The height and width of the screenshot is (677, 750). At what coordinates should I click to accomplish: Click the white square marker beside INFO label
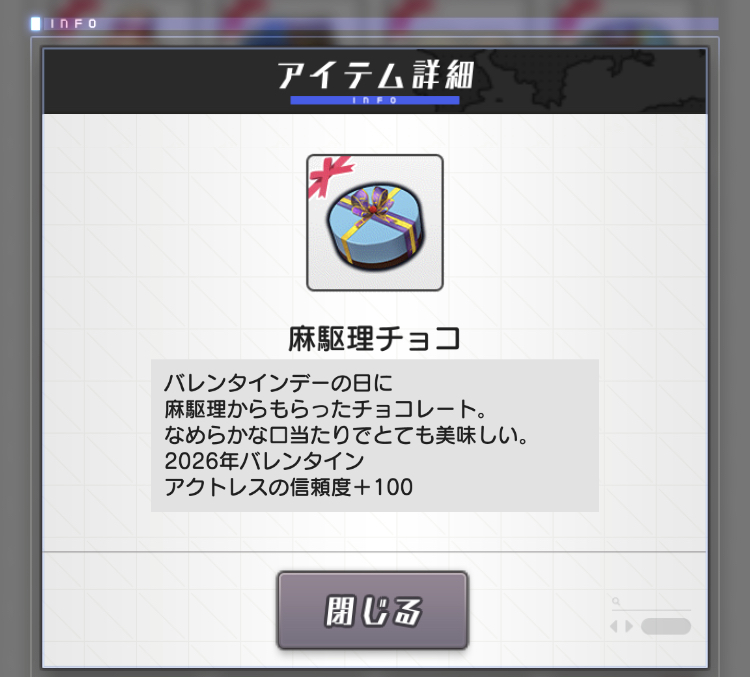click(35, 23)
